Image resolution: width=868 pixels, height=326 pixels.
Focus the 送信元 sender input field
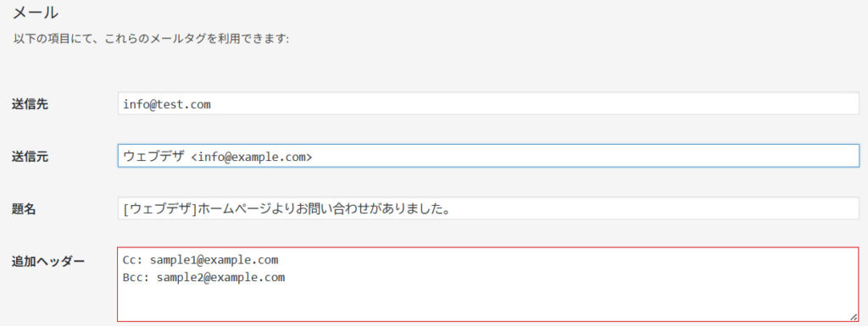click(488, 157)
